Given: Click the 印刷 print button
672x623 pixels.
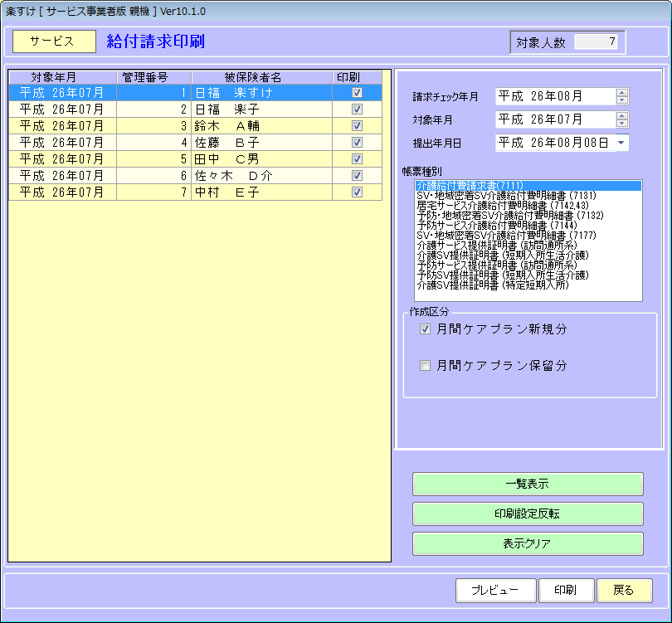Looking at the screenshot, I should [x=566, y=591].
